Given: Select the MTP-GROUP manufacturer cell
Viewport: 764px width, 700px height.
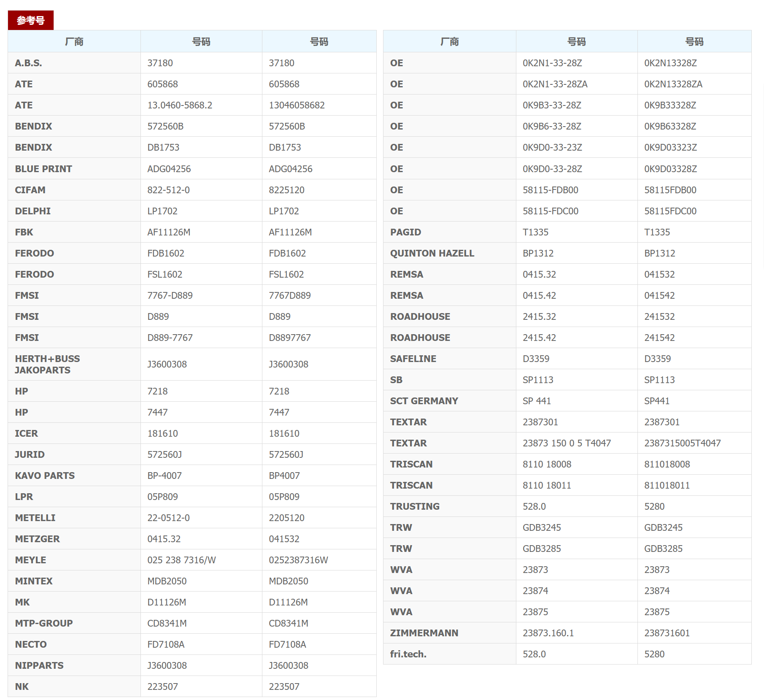Looking at the screenshot, I should point(74,623).
